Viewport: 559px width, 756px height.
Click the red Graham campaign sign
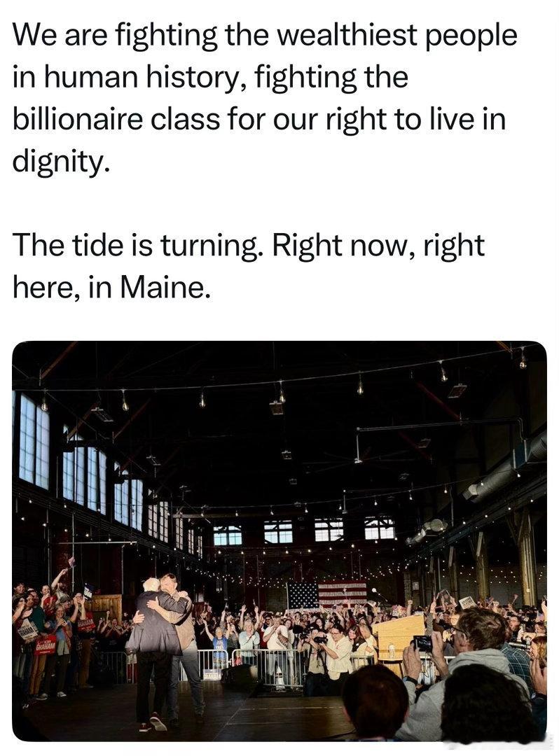coord(46,645)
